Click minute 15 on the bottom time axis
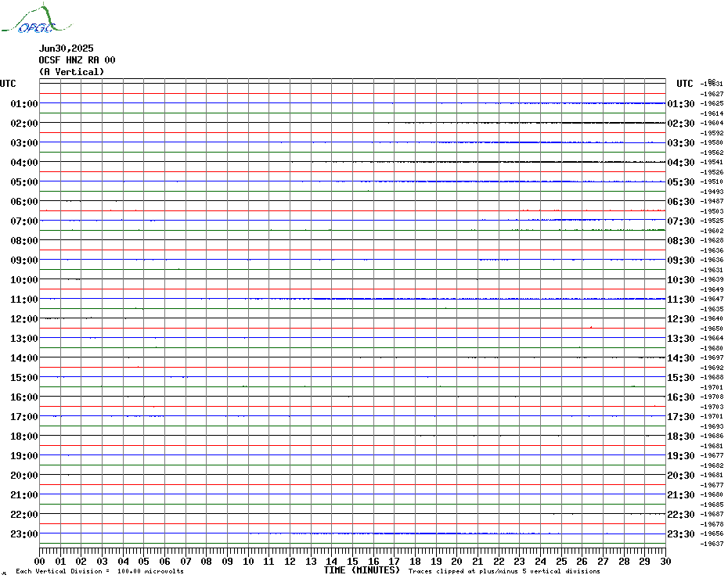This screenshot has height=582, width=728. click(352, 562)
